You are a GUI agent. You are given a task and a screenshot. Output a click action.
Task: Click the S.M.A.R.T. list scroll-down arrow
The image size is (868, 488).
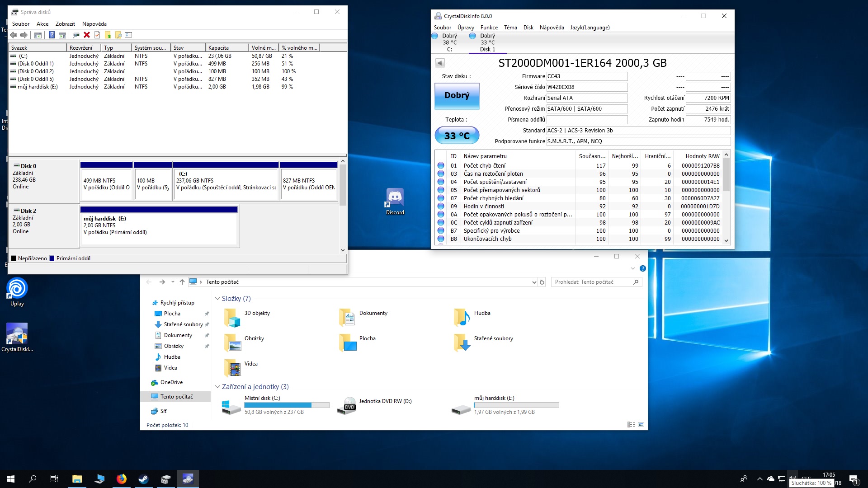[726, 241]
